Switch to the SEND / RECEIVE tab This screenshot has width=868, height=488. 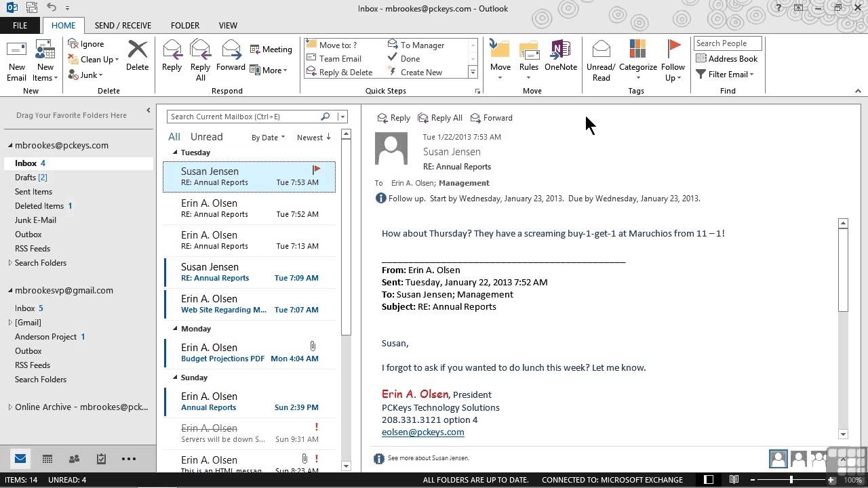123,25
